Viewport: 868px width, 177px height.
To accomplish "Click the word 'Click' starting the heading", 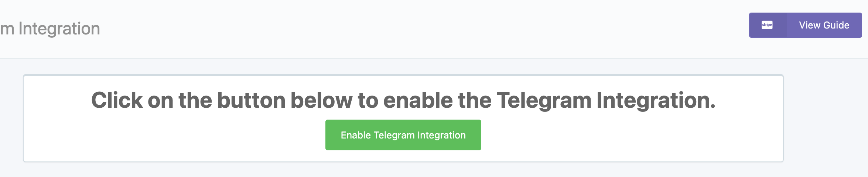I will (117, 100).
